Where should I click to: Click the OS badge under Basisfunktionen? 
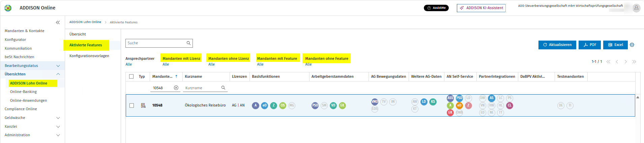283,105
